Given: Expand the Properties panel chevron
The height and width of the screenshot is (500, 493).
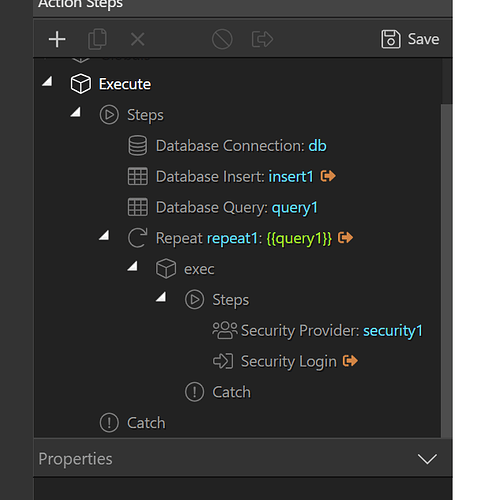Looking at the screenshot, I should pos(427,459).
